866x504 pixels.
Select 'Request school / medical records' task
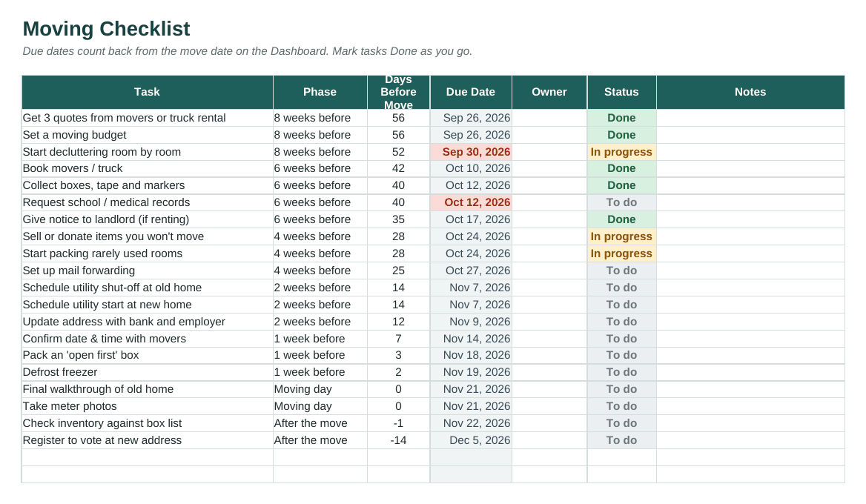[x=147, y=202]
